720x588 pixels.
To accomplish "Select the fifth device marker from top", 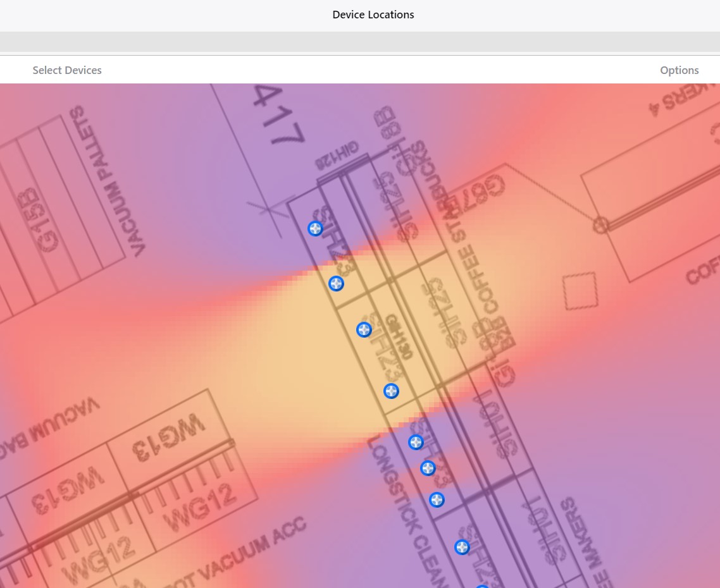I will point(416,443).
